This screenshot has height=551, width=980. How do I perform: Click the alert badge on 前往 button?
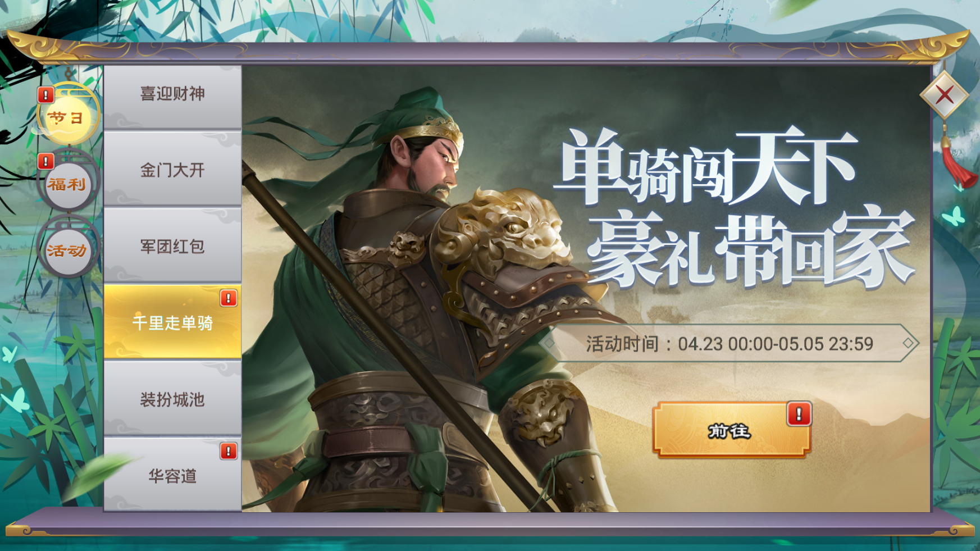799,414
